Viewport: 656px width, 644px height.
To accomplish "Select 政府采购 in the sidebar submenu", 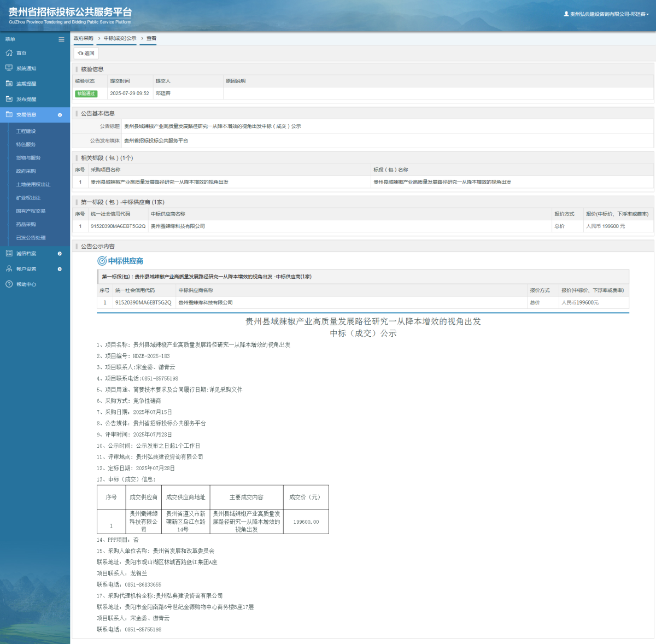I will pos(26,171).
